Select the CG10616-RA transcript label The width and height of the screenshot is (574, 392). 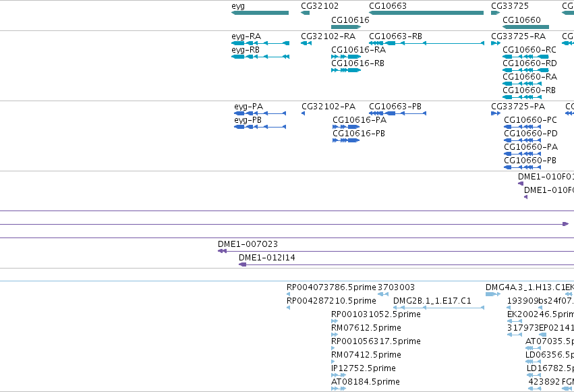pyautogui.click(x=358, y=50)
